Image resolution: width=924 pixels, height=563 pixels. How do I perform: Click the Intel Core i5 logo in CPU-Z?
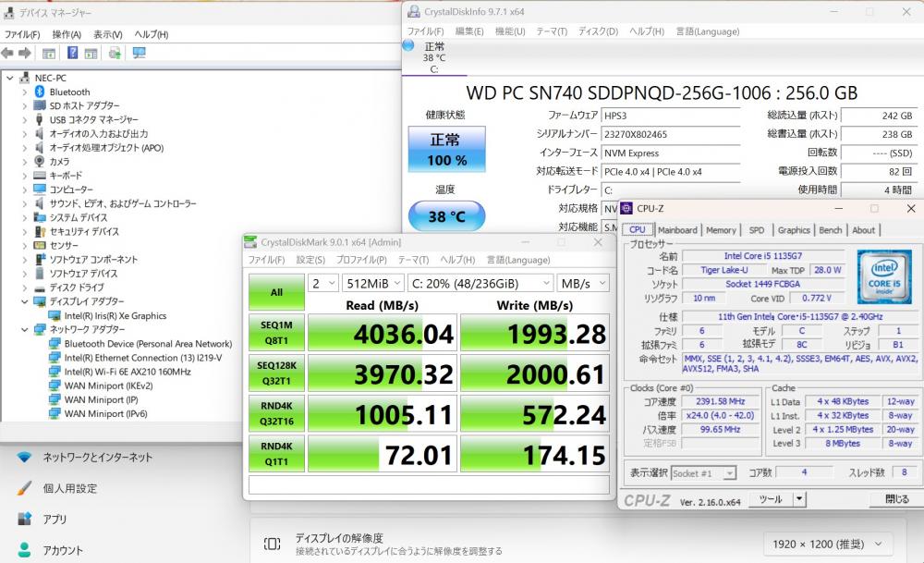(x=884, y=276)
